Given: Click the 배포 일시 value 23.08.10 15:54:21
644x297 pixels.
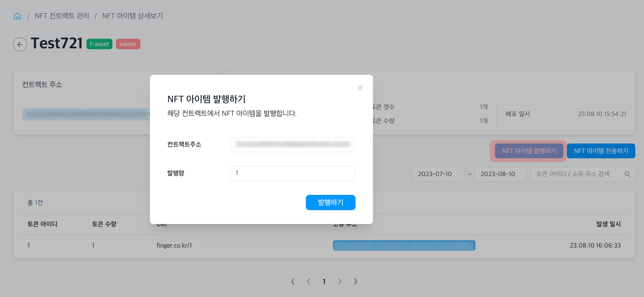Looking at the screenshot, I should pyautogui.click(x=602, y=114).
